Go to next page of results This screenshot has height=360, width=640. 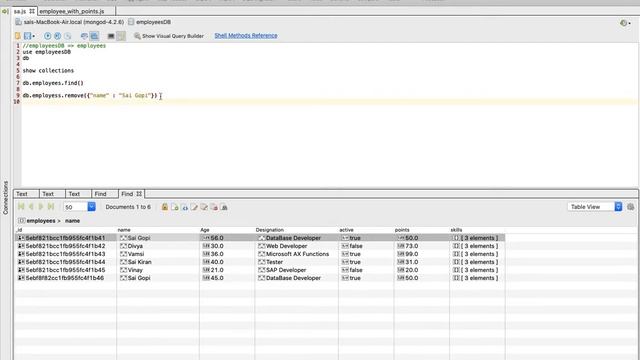coord(41,207)
